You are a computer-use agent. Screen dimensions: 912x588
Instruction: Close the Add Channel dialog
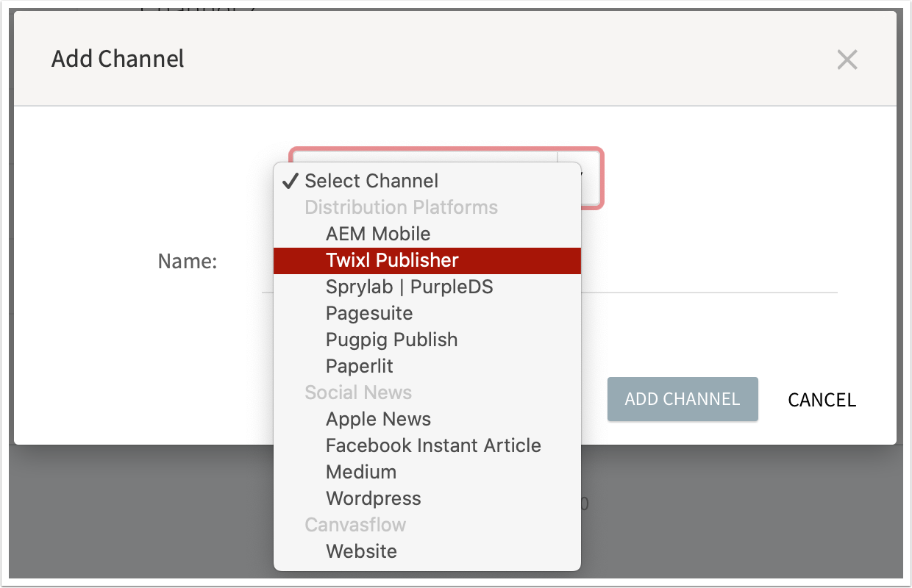click(847, 60)
